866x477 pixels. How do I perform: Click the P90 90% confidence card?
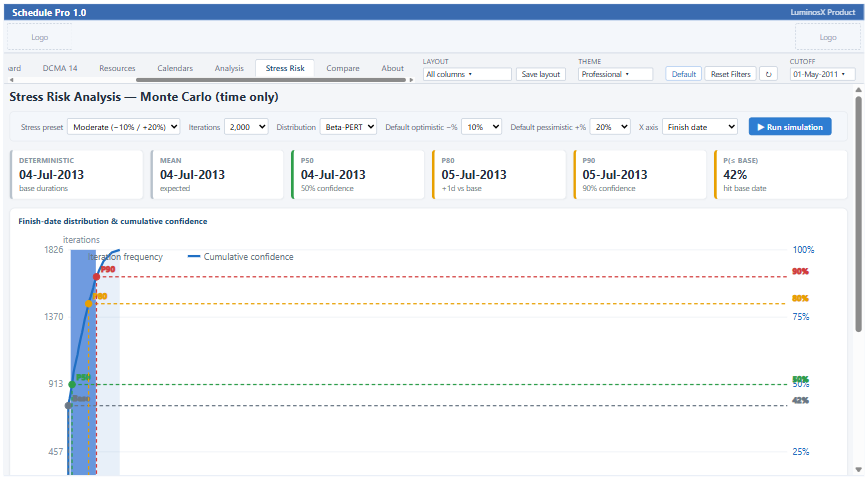click(x=640, y=174)
